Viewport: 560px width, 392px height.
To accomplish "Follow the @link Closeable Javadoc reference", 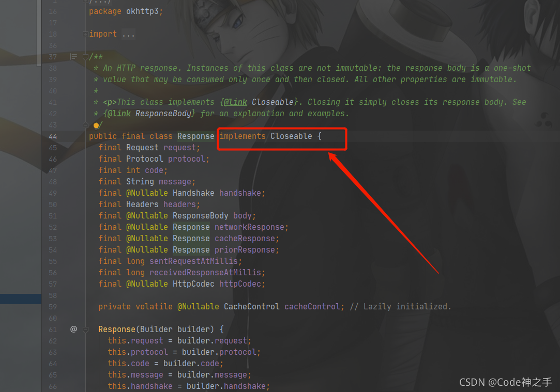I will pos(273,102).
